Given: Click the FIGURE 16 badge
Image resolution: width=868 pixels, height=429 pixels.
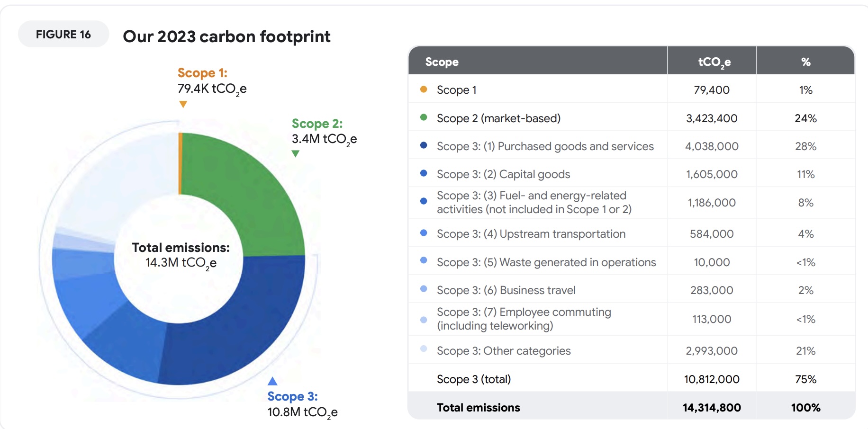Looking at the screenshot, I should click(x=63, y=35).
